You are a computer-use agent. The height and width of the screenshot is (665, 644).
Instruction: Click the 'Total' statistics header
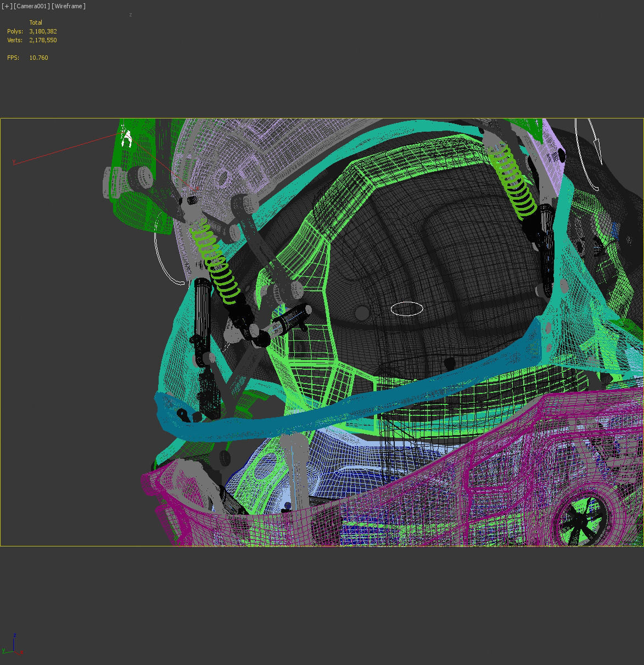point(36,22)
